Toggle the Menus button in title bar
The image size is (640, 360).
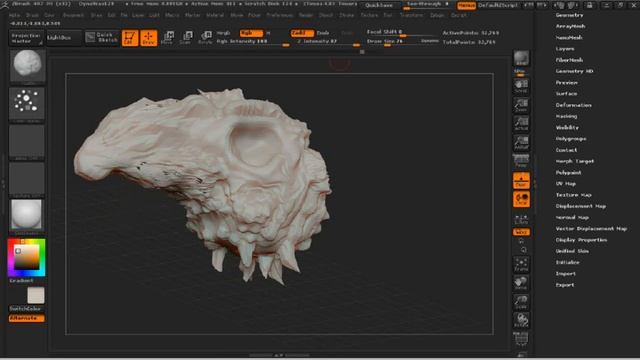pyautogui.click(x=466, y=5)
